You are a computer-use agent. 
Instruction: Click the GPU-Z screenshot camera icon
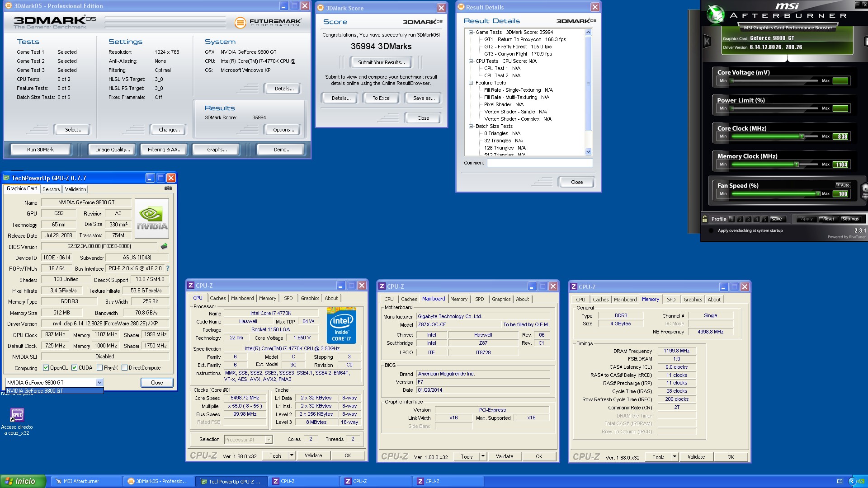pos(168,188)
